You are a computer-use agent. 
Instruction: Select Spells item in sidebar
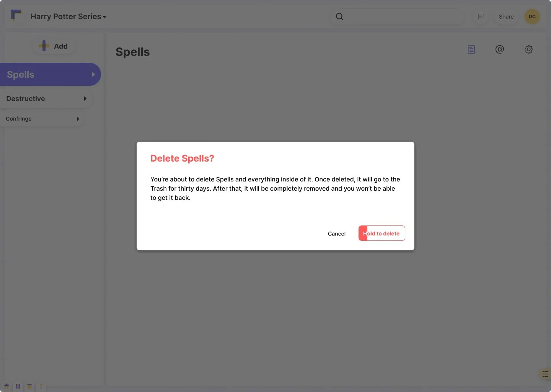[x=50, y=74]
